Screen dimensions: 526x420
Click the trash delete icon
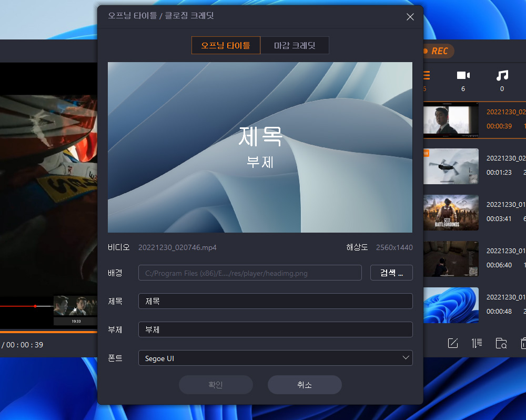[523, 343]
